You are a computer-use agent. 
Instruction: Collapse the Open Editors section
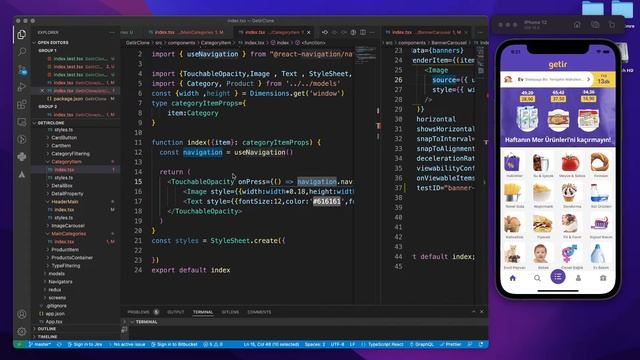(53, 42)
